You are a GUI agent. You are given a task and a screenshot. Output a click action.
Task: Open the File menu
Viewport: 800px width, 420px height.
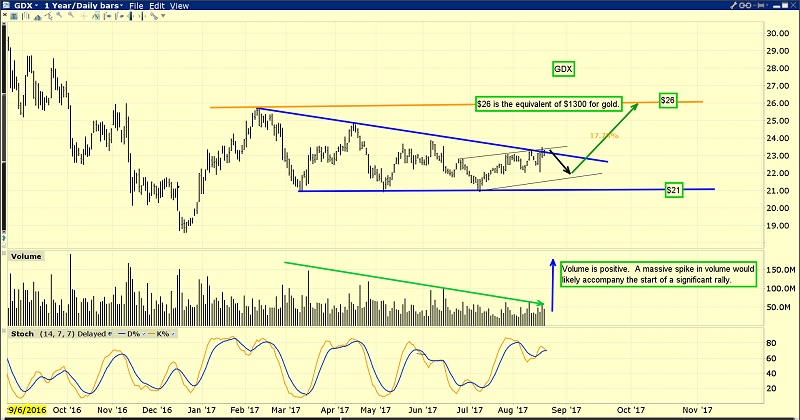point(136,6)
